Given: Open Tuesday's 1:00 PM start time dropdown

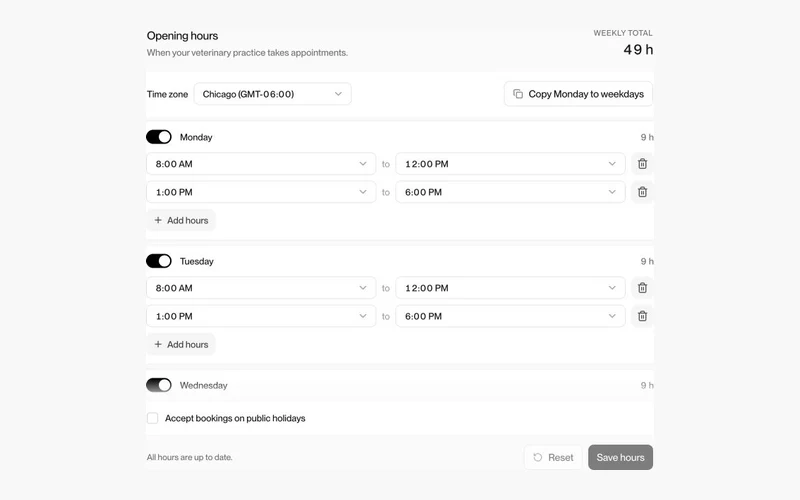Looking at the screenshot, I should click(x=261, y=316).
